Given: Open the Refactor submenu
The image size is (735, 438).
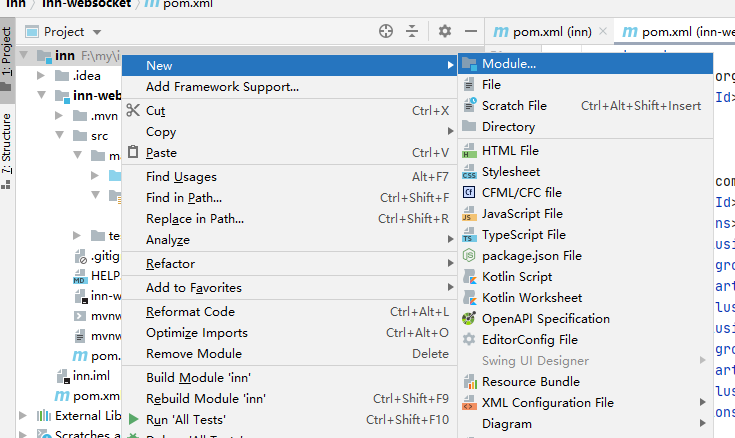Looking at the screenshot, I should (x=289, y=264).
